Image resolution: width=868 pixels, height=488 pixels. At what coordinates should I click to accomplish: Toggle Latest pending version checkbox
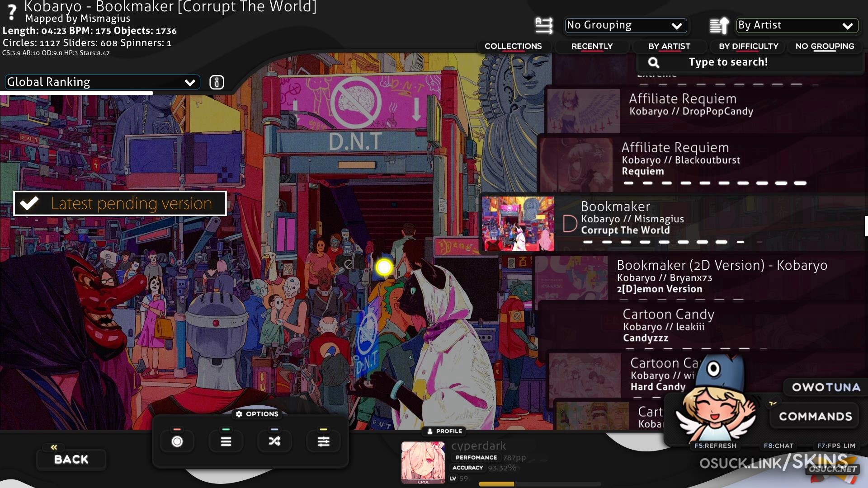29,203
